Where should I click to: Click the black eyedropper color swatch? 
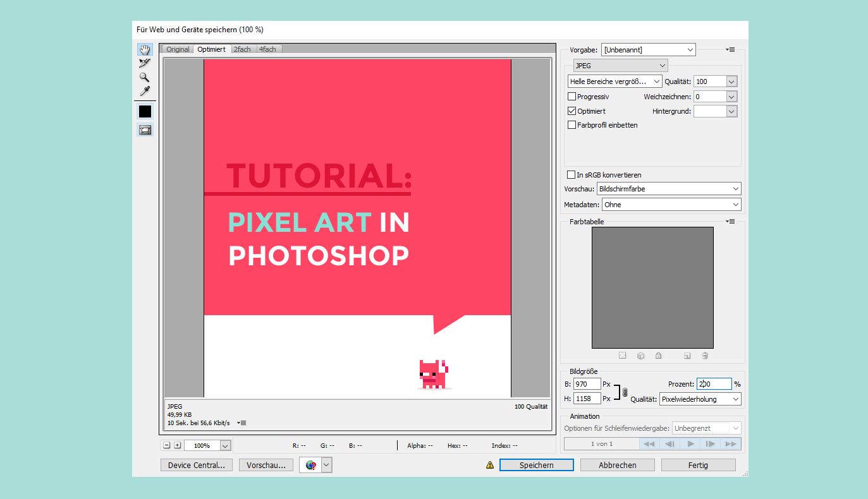(x=145, y=111)
